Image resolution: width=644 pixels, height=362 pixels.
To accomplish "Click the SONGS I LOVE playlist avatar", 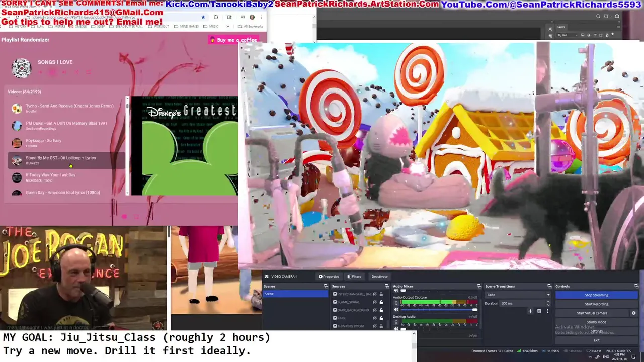I will pyautogui.click(x=21, y=68).
